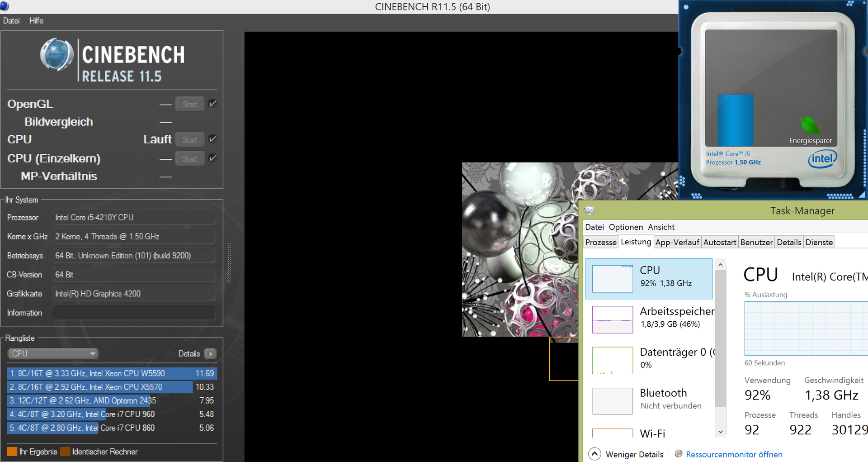Screen dimensions: 868x462
Task: Click the Prozessor field Intel Core i5-4210Y
Action: pos(134,217)
